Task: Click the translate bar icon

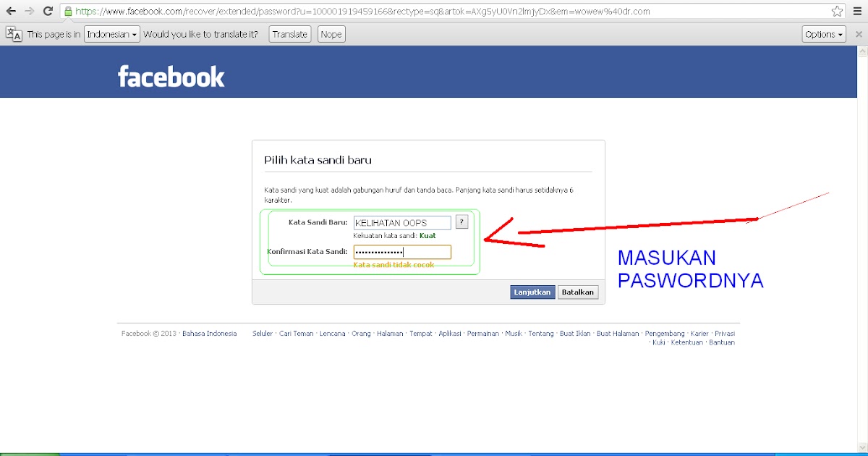Action: 14,34
